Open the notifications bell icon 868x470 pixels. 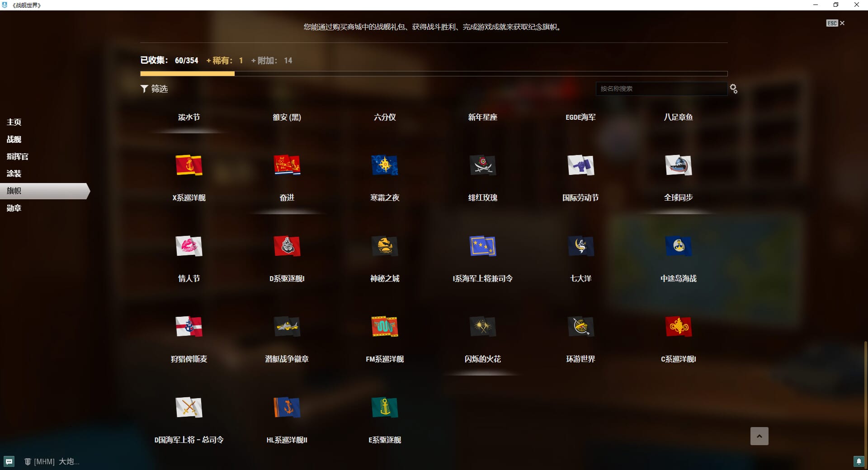pos(859,461)
